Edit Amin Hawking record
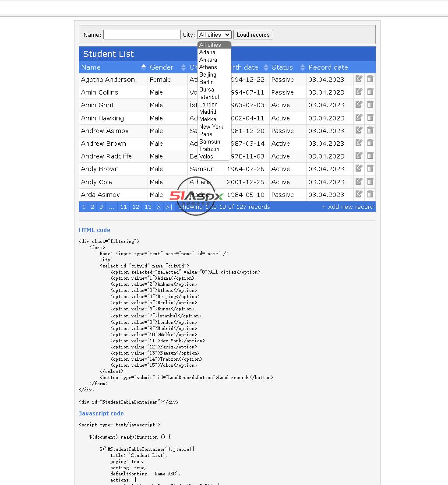448x485 pixels. [359, 117]
